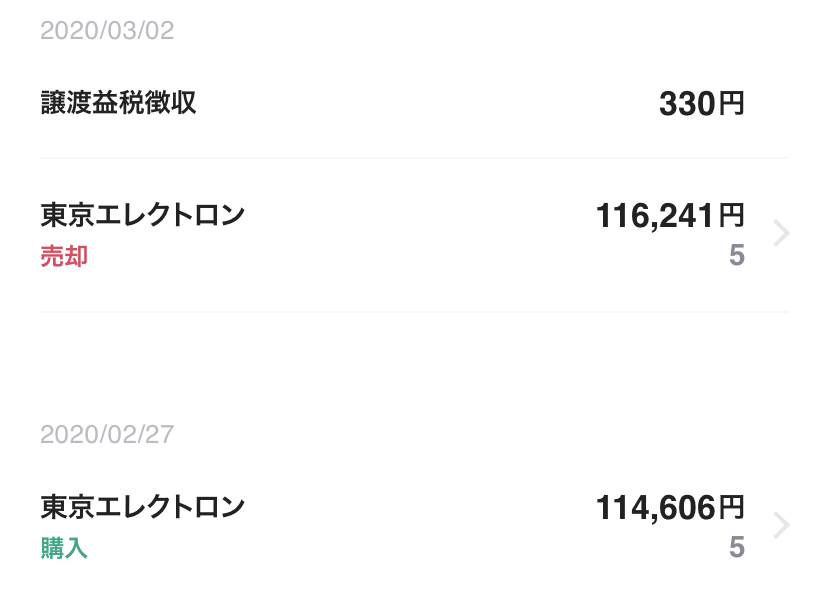The image size is (828, 602).
Task: Click the 円 symbol beside 330
Action: (x=732, y=104)
